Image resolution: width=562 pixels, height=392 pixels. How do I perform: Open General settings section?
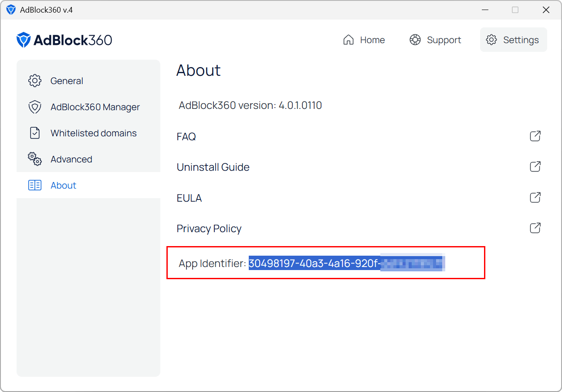[88, 81]
